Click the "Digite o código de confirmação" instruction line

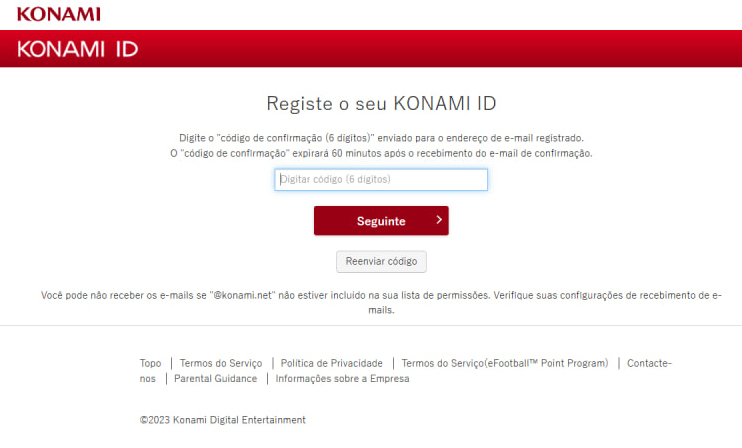point(381,137)
